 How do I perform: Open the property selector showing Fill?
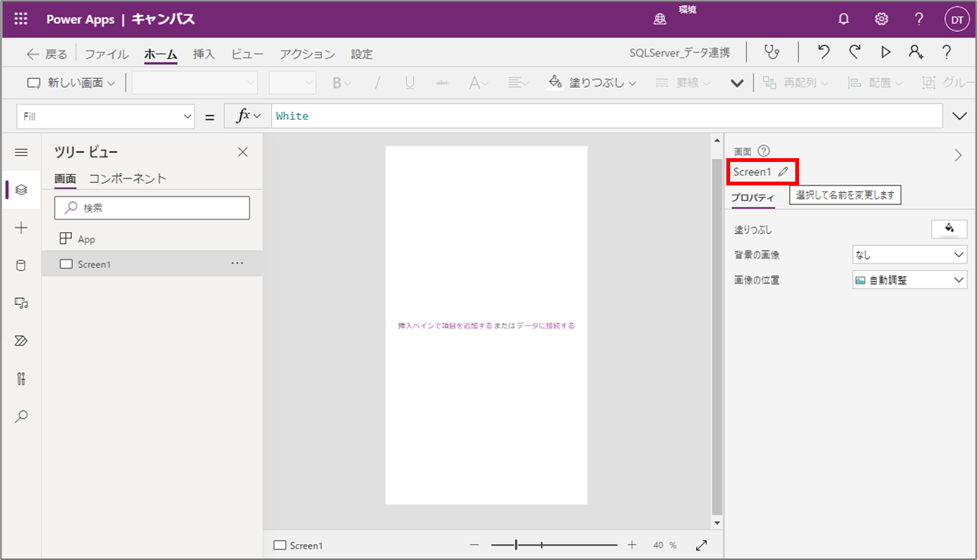pyautogui.click(x=106, y=117)
